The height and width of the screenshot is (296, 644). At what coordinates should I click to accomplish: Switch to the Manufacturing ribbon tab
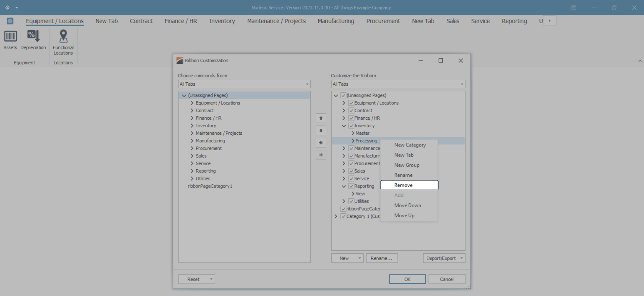point(336,21)
